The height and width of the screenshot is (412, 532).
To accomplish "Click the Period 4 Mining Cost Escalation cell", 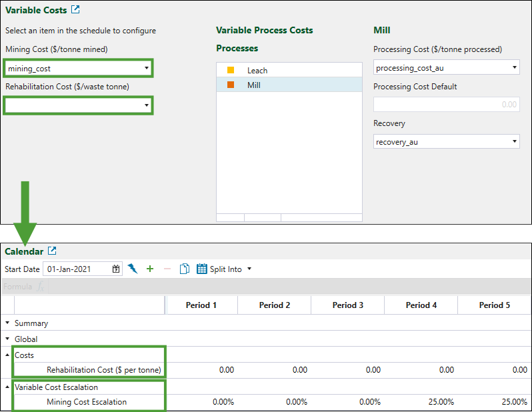I will click(x=421, y=402).
